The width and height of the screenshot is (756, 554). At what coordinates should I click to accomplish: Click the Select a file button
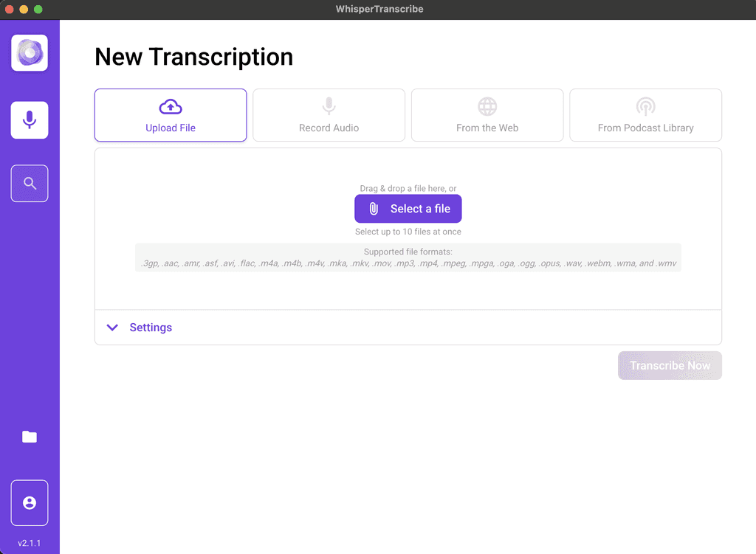pos(408,209)
